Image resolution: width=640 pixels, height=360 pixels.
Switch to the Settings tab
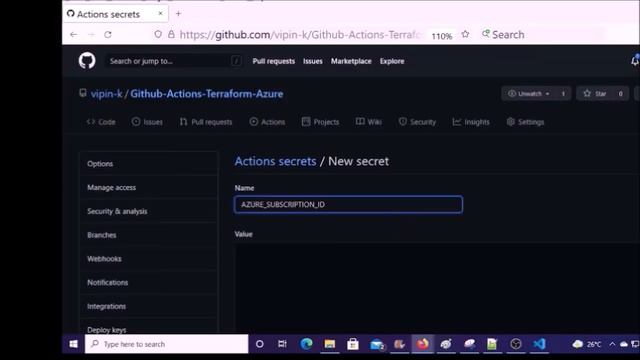point(525,122)
